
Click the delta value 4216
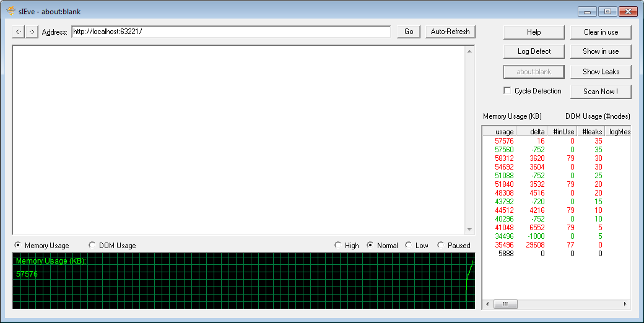[x=537, y=210]
